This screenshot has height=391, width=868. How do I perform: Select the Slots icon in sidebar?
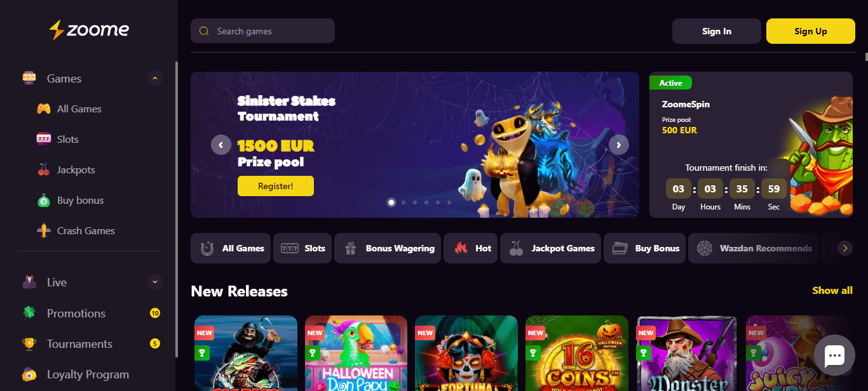(x=44, y=139)
